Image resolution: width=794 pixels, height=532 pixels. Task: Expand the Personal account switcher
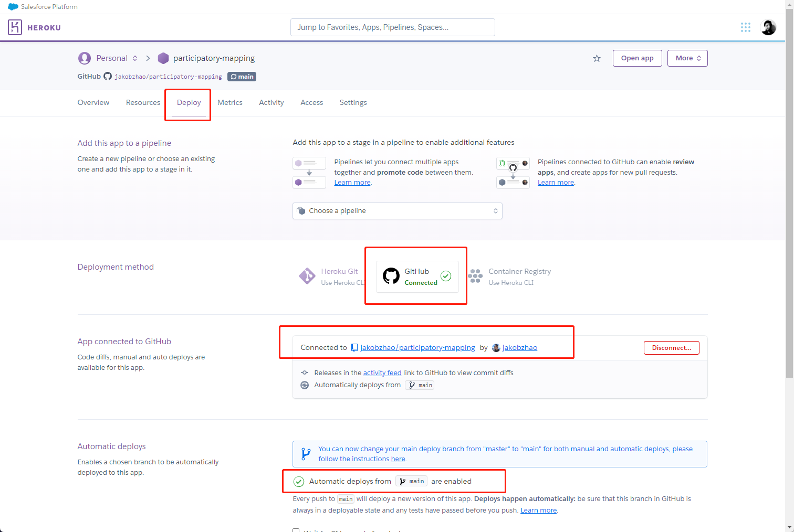[x=135, y=58]
